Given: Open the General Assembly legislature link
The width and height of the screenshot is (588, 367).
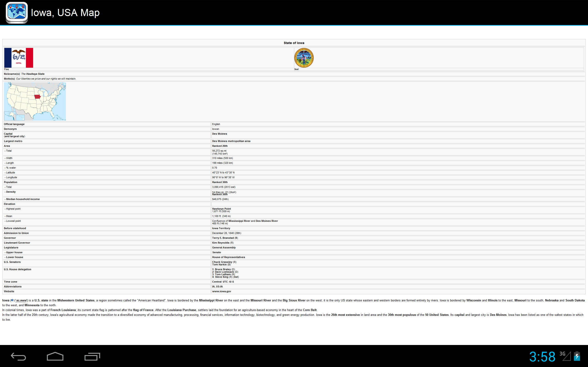Looking at the screenshot, I should [224, 247].
